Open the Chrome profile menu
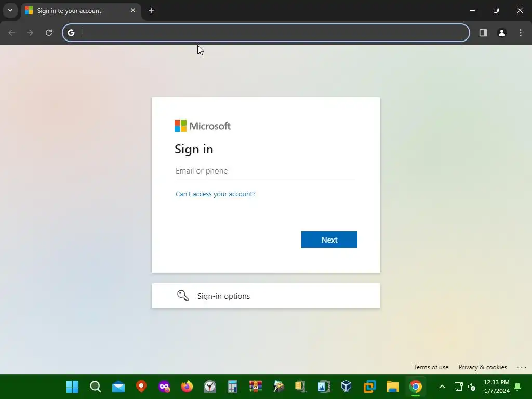The width and height of the screenshot is (532, 399). [x=502, y=33]
